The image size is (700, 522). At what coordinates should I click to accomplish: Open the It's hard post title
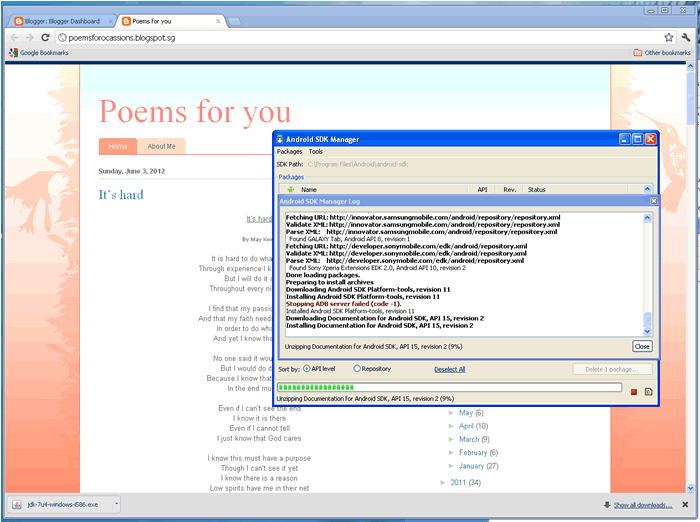pyautogui.click(x=121, y=195)
